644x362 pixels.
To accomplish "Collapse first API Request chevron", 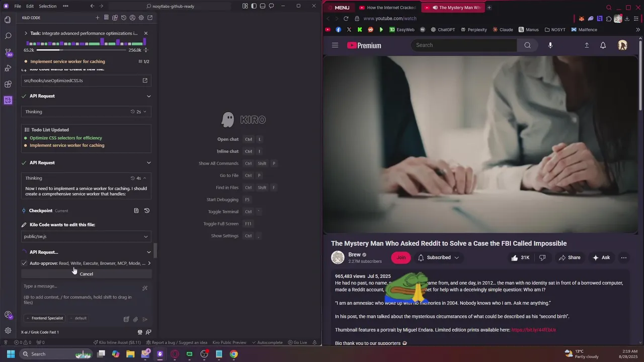I will point(148,96).
